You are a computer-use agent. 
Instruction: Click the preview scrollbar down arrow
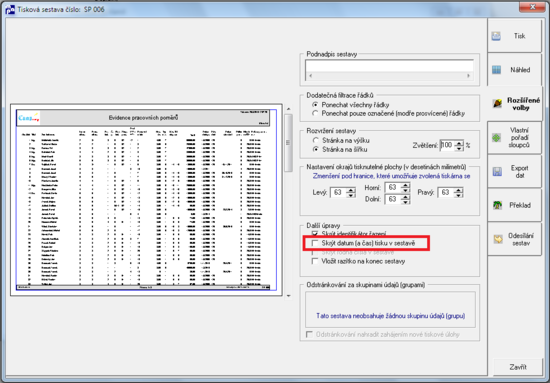click(x=288, y=296)
